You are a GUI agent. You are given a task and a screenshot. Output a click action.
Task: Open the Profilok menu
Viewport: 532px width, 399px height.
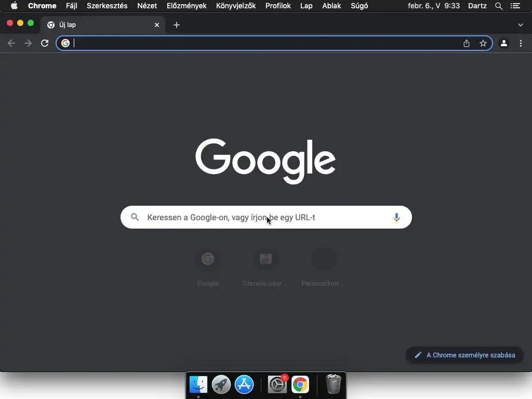pyautogui.click(x=278, y=6)
